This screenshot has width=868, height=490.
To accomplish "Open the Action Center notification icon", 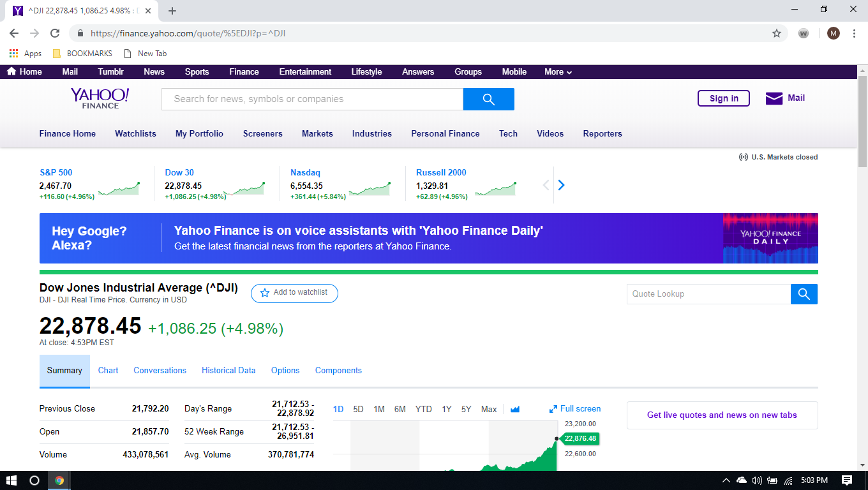I will [847, 480].
